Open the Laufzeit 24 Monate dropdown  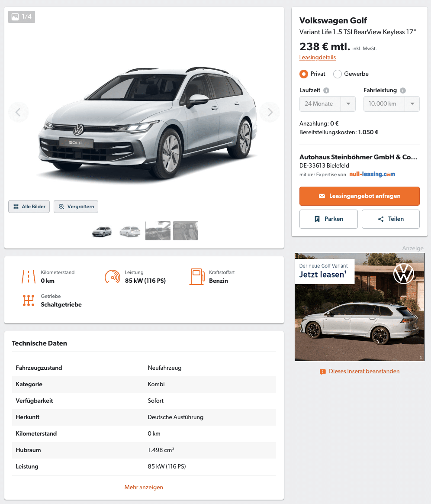pyautogui.click(x=327, y=104)
